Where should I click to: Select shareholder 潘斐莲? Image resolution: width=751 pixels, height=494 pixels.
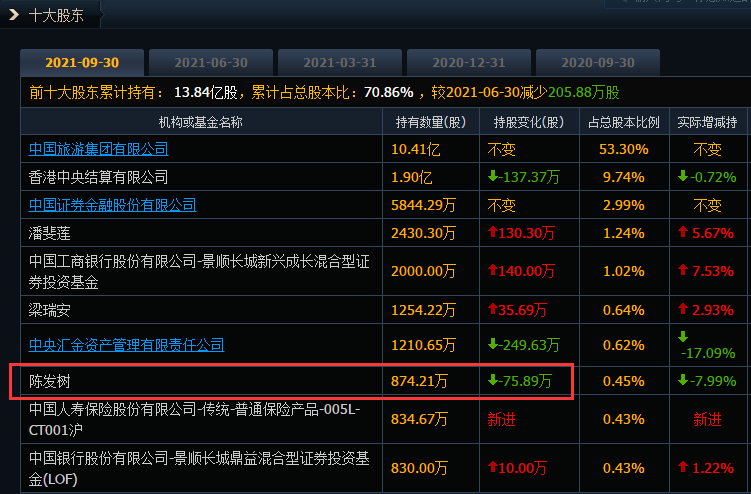[x=50, y=233]
